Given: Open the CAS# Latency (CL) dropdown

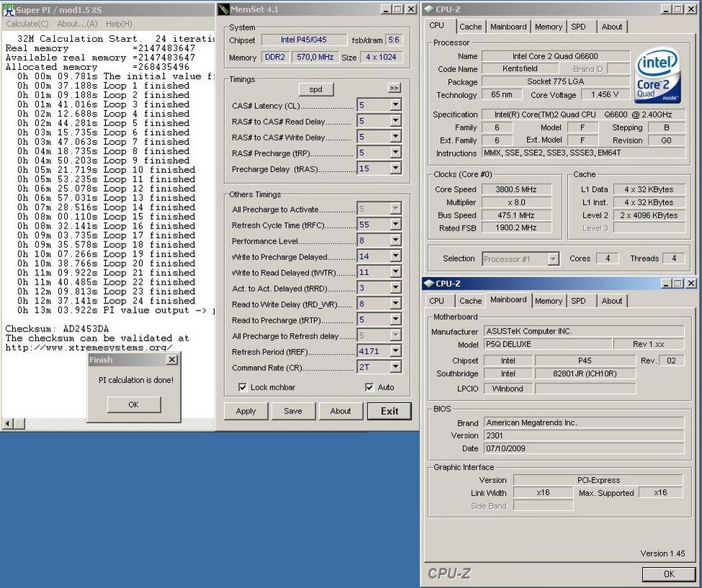Looking at the screenshot, I should pos(395,105).
